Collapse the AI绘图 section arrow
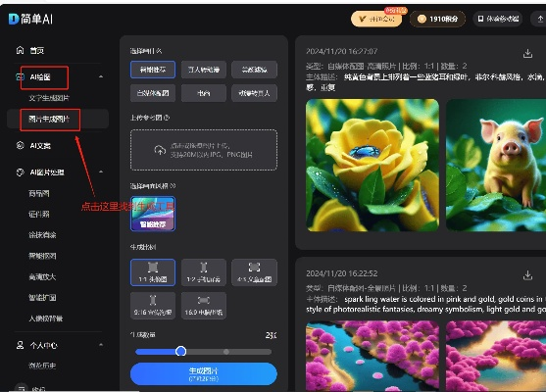Viewport: 546px width, 392px height. point(101,76)
